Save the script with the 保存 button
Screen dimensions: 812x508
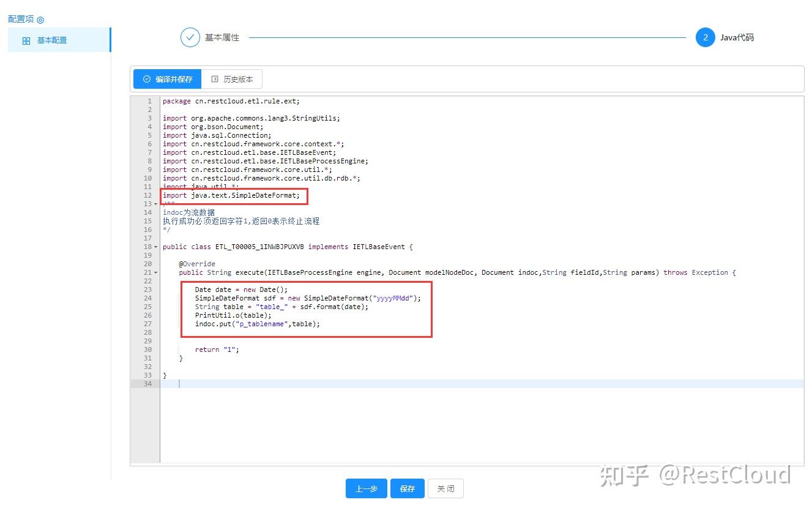click(x=407, y=488)
